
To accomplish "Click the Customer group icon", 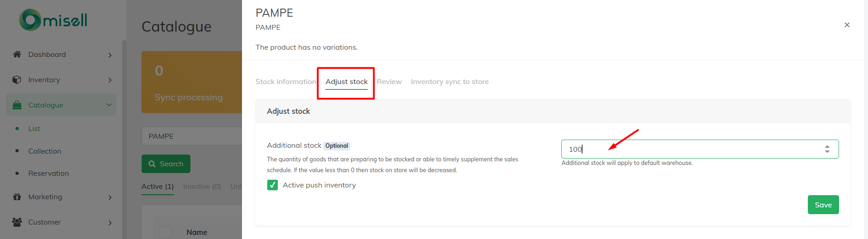I will point(17,222).
